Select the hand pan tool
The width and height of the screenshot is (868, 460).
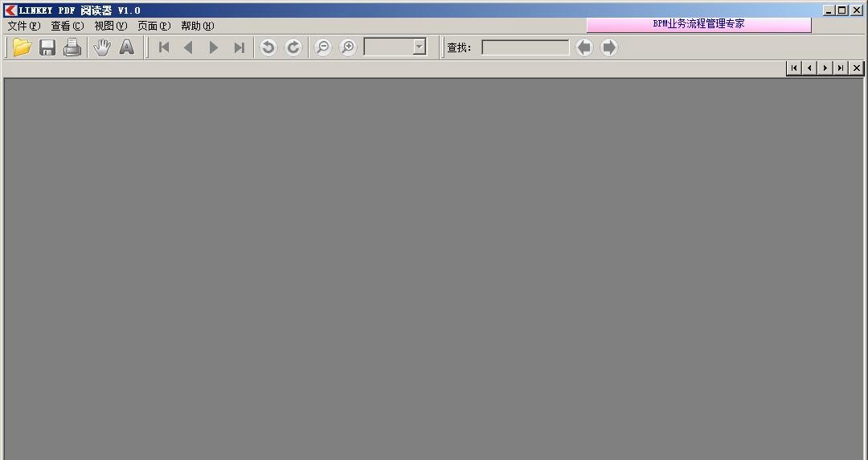pos(102,47)
